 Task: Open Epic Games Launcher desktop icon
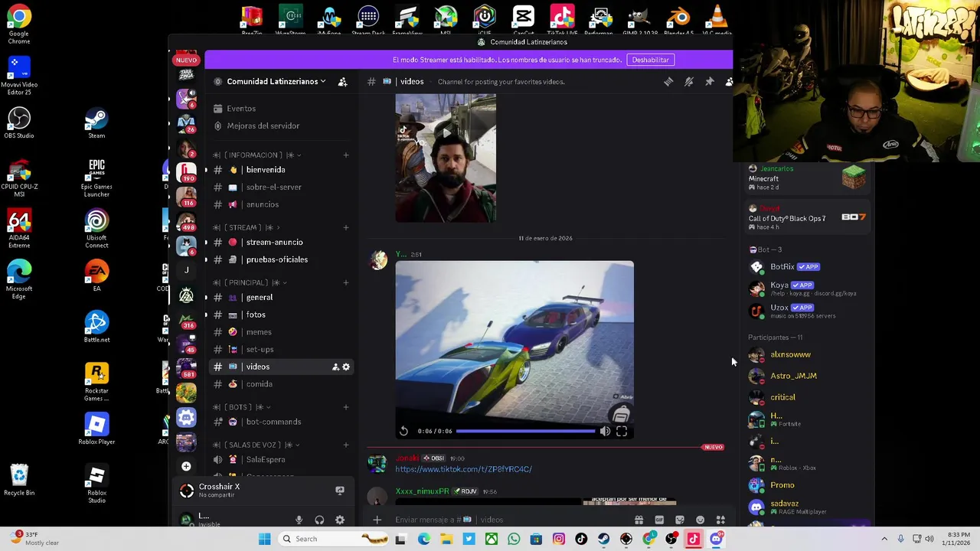[x=96, y=178]
